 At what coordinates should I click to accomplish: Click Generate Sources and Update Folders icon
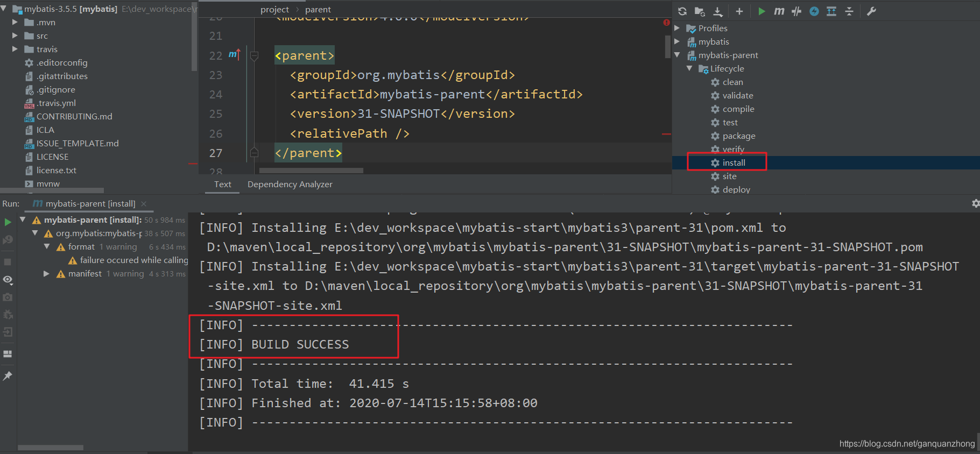(700, 11)
